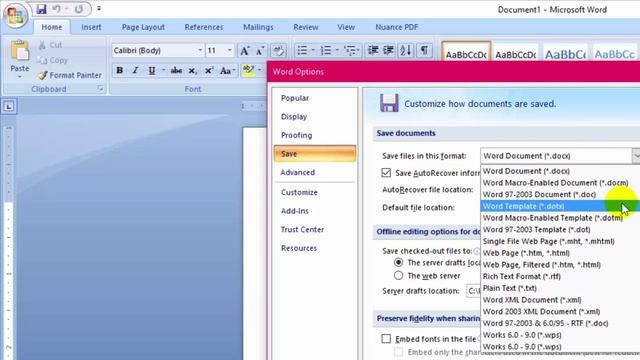Click the Sort icon

click(x=406, y=50)
